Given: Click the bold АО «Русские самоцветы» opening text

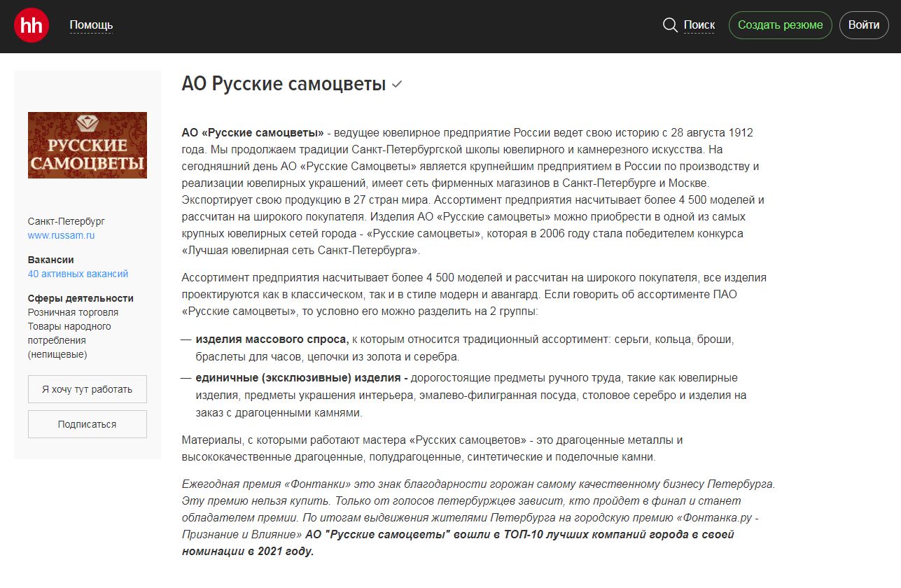Looking at the screenshot, I should click(x=253, y=132).
